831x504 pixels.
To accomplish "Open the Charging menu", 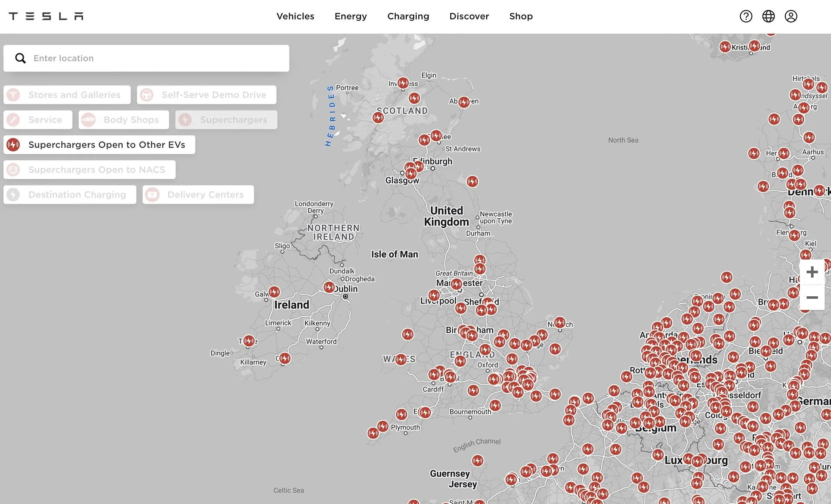I will tap(408, 16).
